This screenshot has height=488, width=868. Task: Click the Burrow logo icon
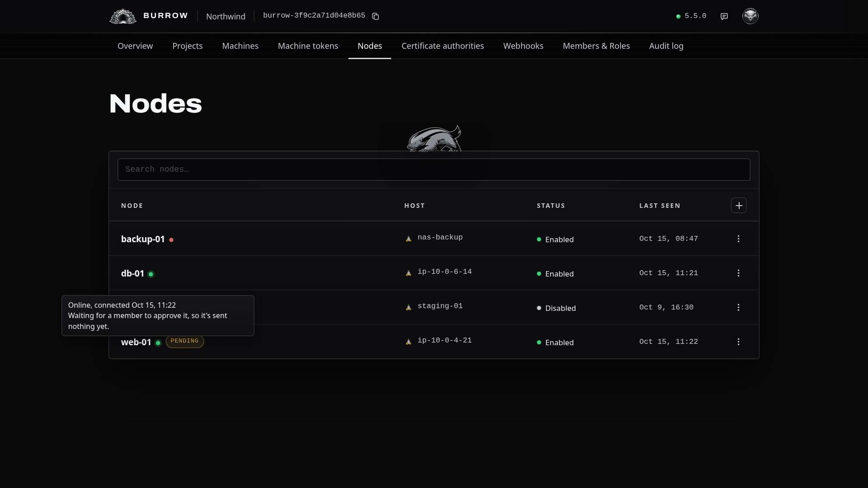pos(123,16)
